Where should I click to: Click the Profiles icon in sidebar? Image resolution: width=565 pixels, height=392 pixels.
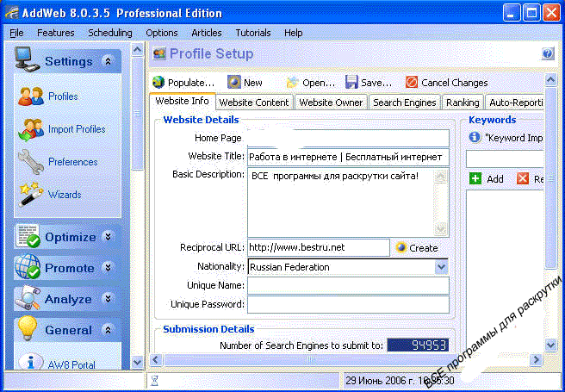click(31, 96)
